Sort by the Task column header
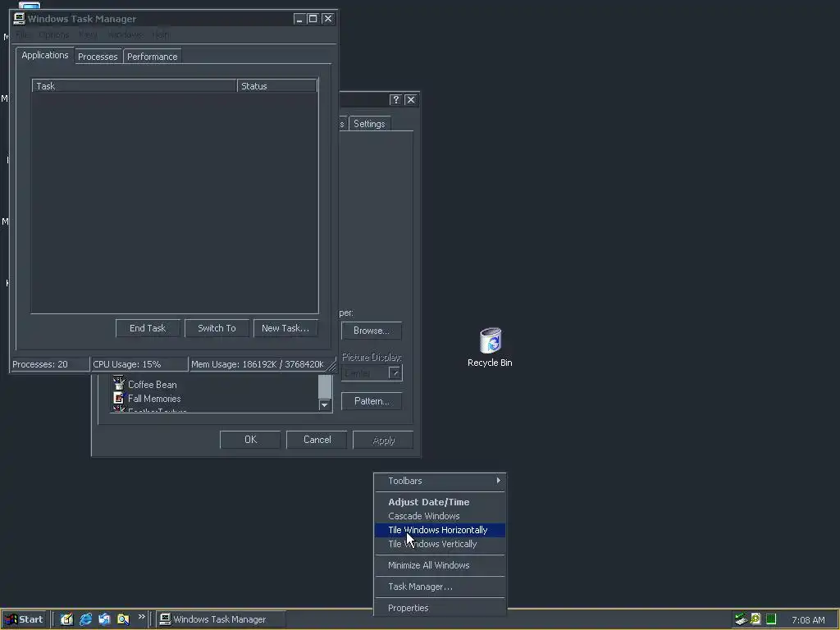 pyautogui.click(x=135, y=85)
